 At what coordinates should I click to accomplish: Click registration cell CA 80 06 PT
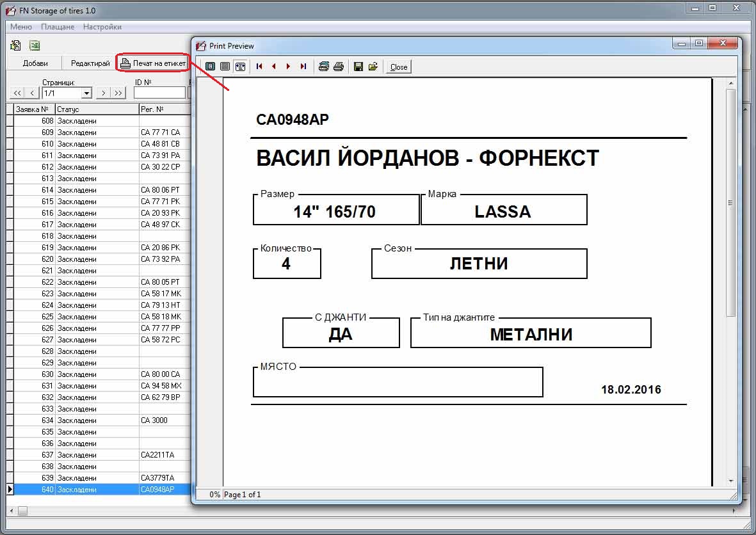[x=165, y=190]
